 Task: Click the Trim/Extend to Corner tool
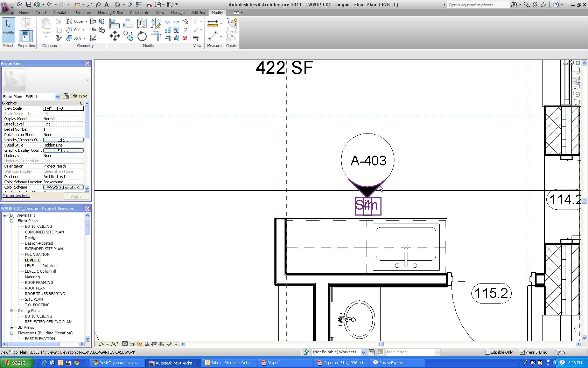155,36
